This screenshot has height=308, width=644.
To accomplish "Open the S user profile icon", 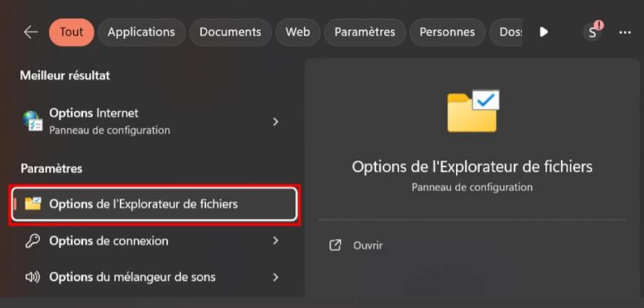I will pos(593,32).
